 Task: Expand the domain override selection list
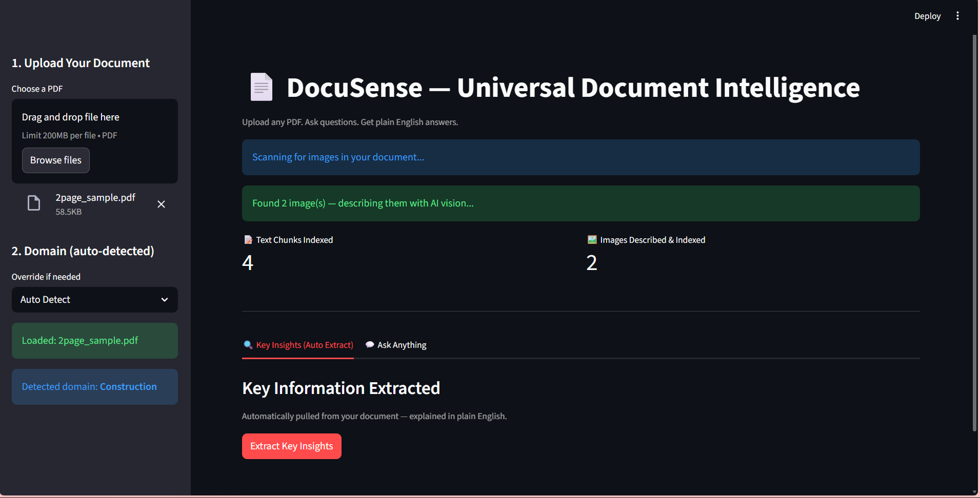94,300
